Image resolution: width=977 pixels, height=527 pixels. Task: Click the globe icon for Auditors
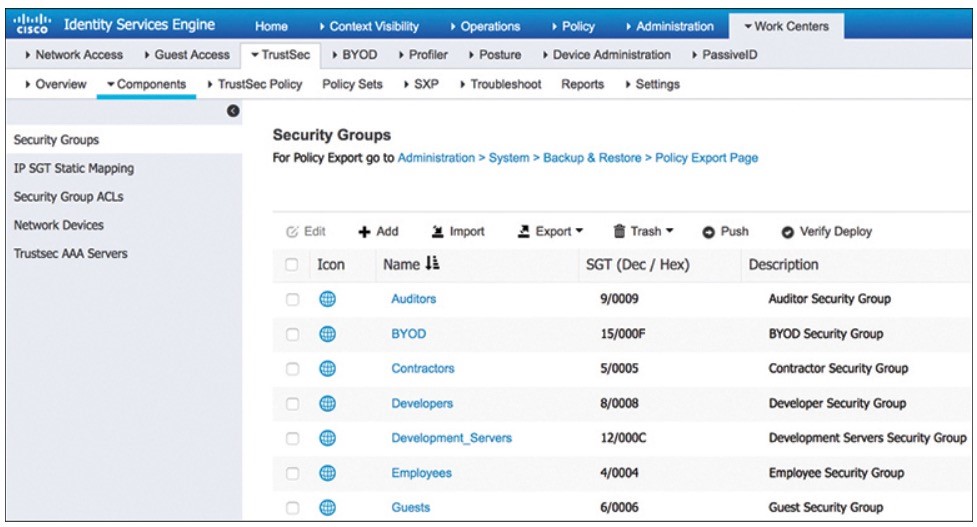327,299
